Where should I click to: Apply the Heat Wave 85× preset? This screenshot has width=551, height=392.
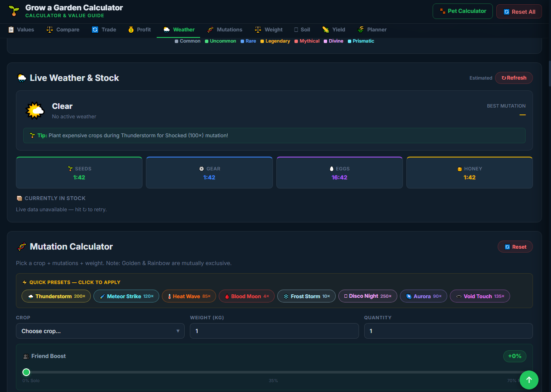[189, 296]
